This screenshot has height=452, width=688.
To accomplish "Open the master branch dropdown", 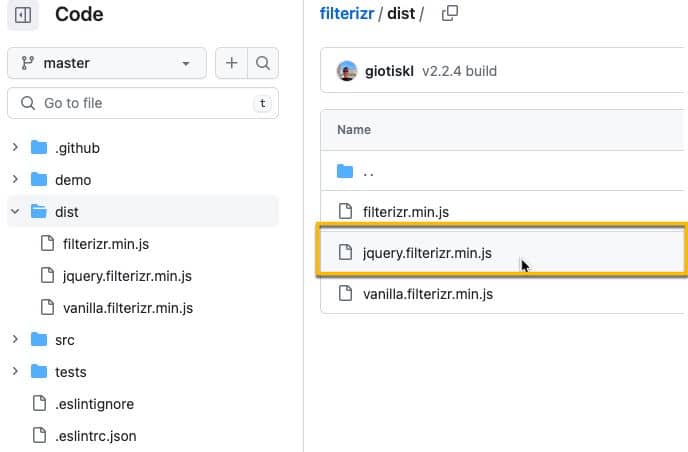I will [x=106, y=63].
